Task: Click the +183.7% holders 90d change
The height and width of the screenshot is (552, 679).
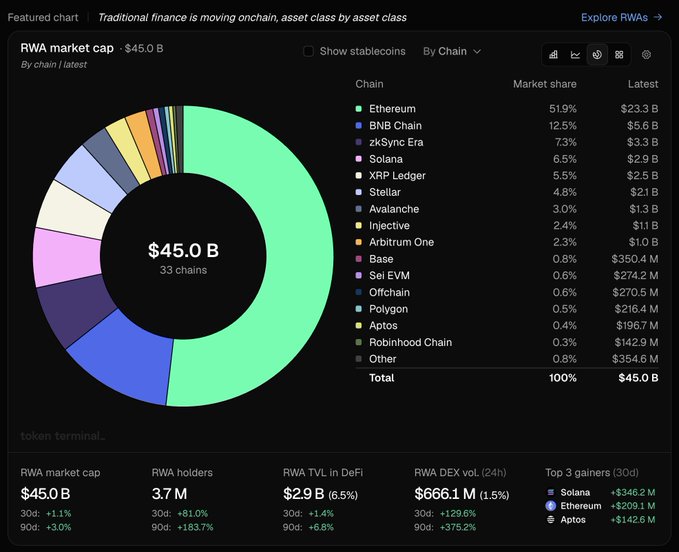Action: click(195, 527)
